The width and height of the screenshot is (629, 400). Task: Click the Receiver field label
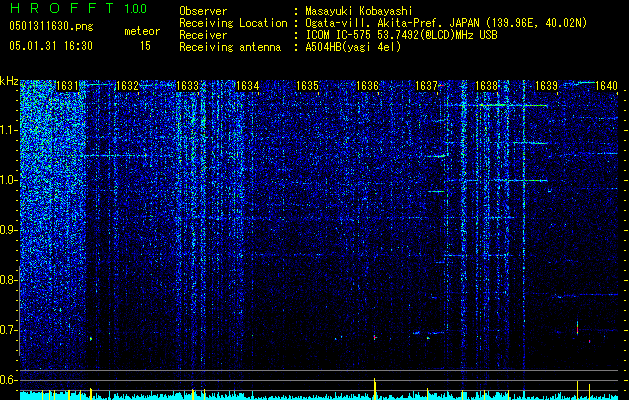[x=203, y=35]
